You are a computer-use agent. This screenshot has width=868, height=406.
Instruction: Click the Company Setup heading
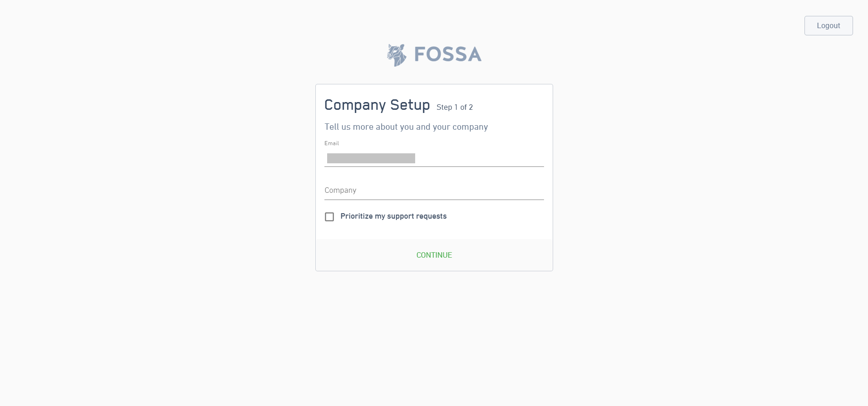click(377, 105)
